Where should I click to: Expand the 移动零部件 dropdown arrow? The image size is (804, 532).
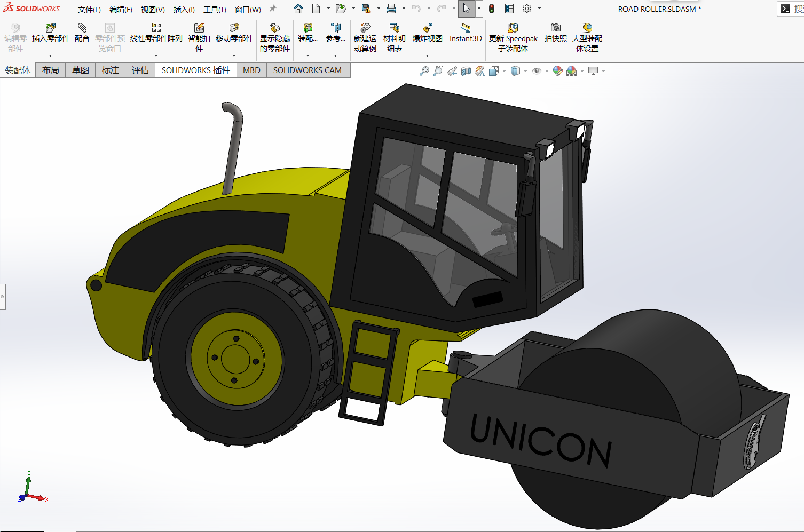coord(234,55)
